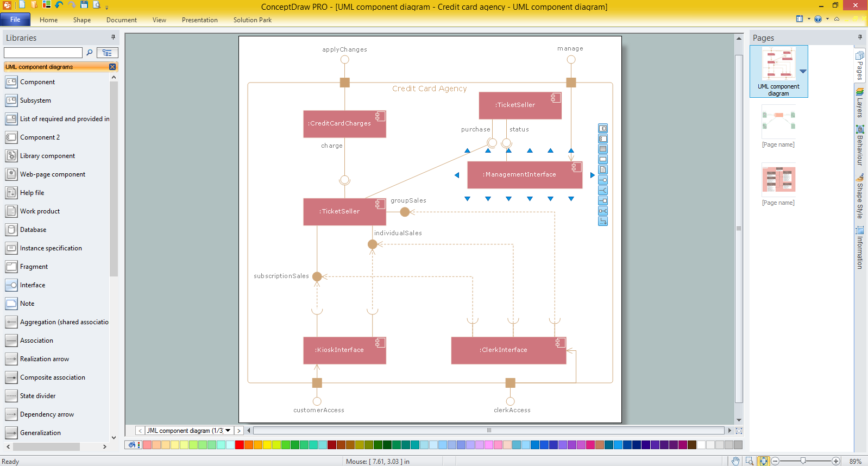Click second action-button component icon
The height and width of the screenshot is (466, 868).
[603, 138]
